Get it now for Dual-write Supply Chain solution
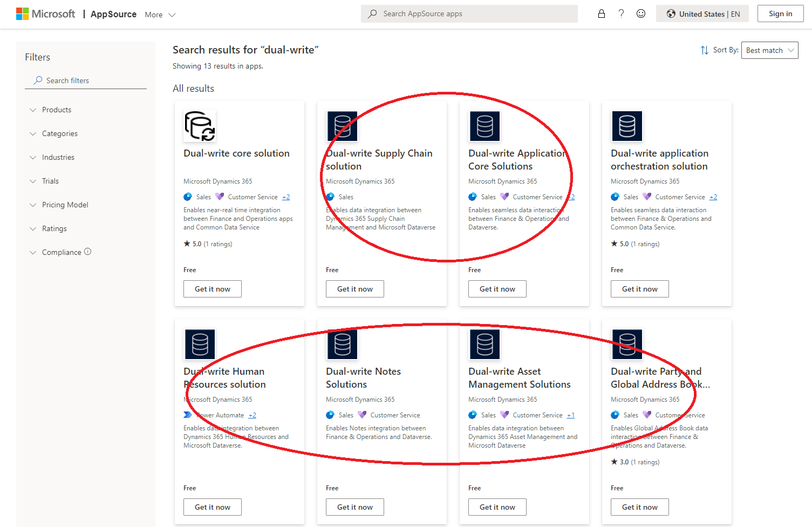The image size is (812, 527). [x=355, y=289]
